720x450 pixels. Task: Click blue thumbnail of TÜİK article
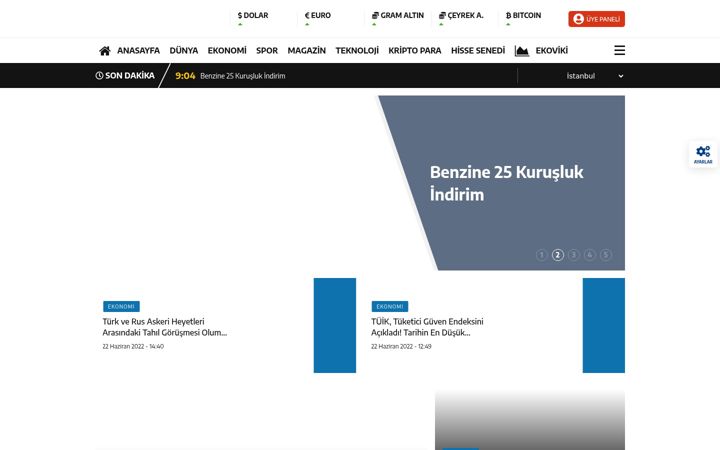point(604,325)
